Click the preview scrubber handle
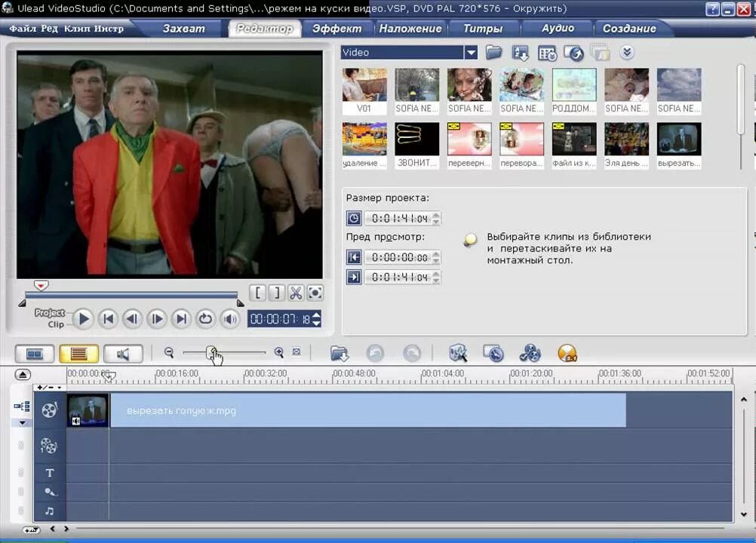Viewport: 756px width, 543px height. pos(41,285)
